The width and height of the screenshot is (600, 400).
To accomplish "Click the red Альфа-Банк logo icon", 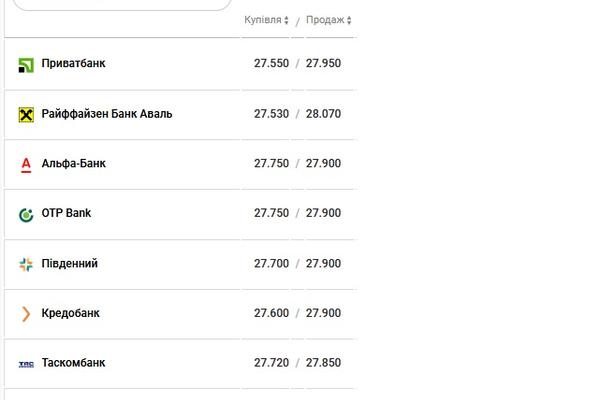I will [x=26, y=165].
